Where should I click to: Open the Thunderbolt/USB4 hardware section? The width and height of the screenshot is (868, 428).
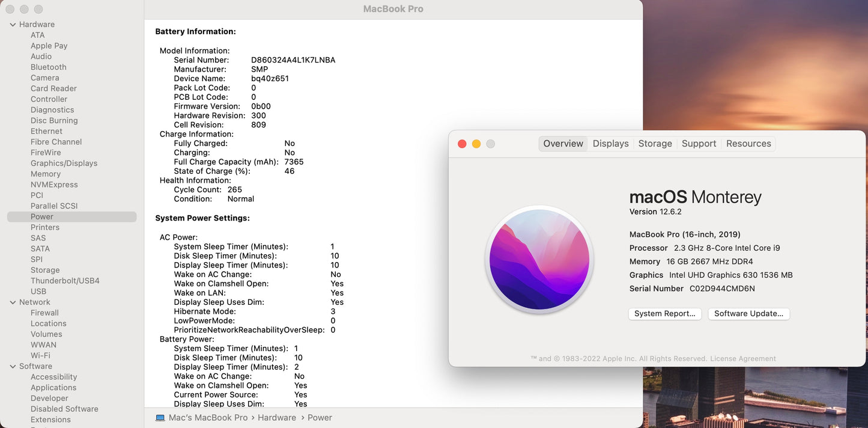point(64,280)
